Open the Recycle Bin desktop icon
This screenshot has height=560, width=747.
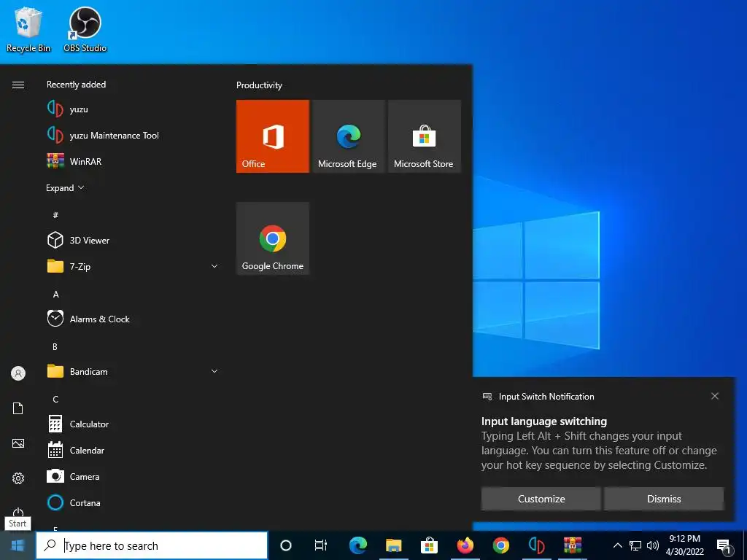pos(28,29)
